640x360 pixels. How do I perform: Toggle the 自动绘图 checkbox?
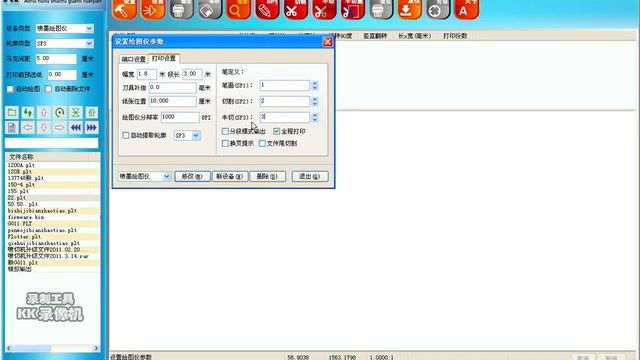pyautogui.click(x=10, y=89)
